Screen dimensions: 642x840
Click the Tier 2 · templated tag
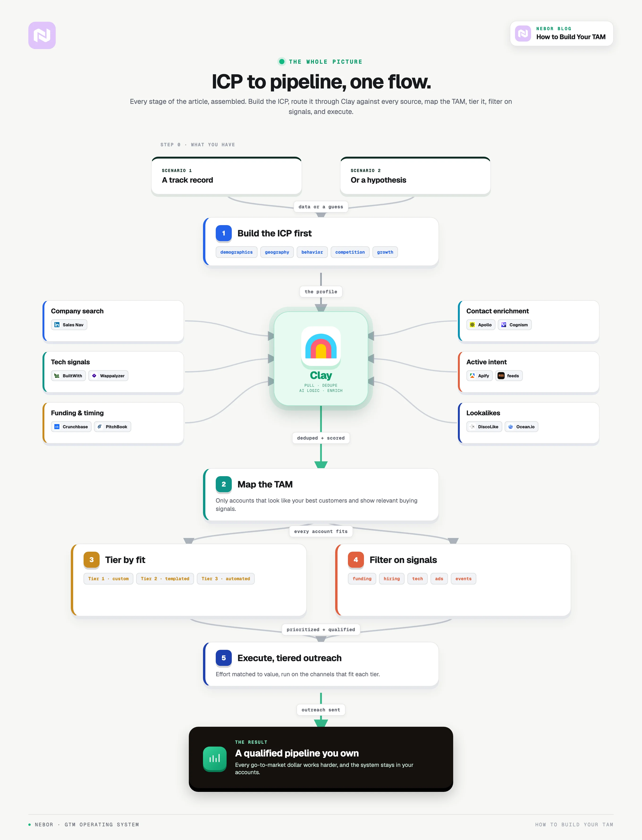pyautogui.click(x=165, y=579)
